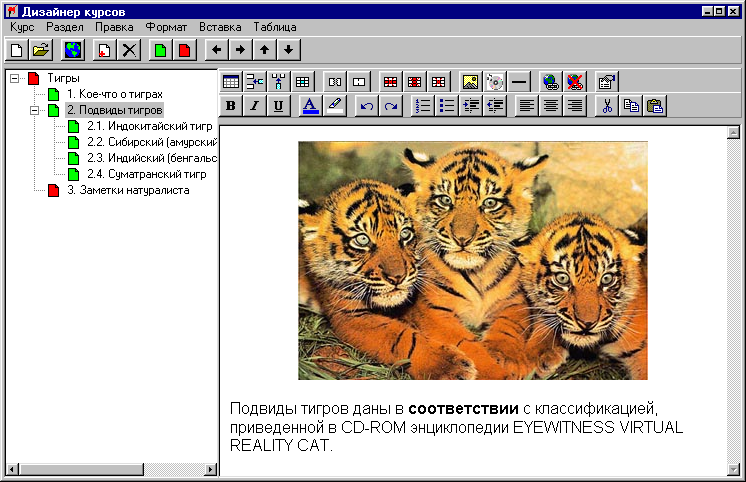
Task: Create a new course with blank page icon
Action: 17,49
